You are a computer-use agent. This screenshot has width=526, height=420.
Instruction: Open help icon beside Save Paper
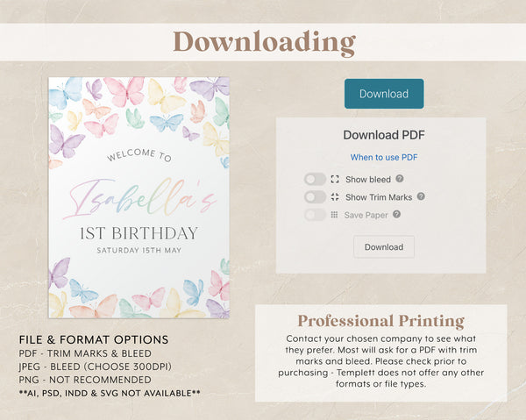pos(396,214)
